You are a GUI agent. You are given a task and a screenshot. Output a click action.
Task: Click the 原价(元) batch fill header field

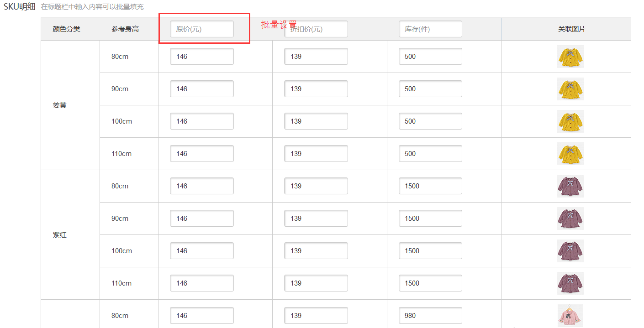(x=201, y=29)
